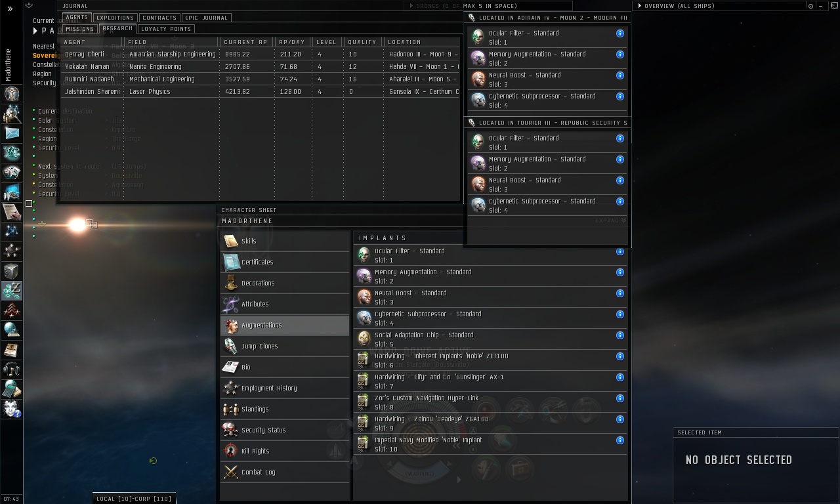Show info for Imperial Navy Modified 'Noble' Implant

coord(619,440)
